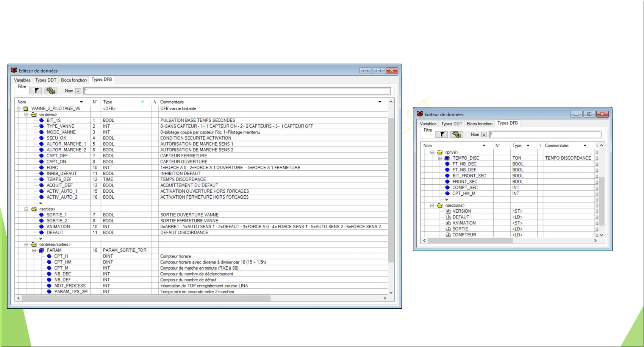Click the vertical scrollbar in left window
Screen dimensions: 644x347
tap(391, 190)
